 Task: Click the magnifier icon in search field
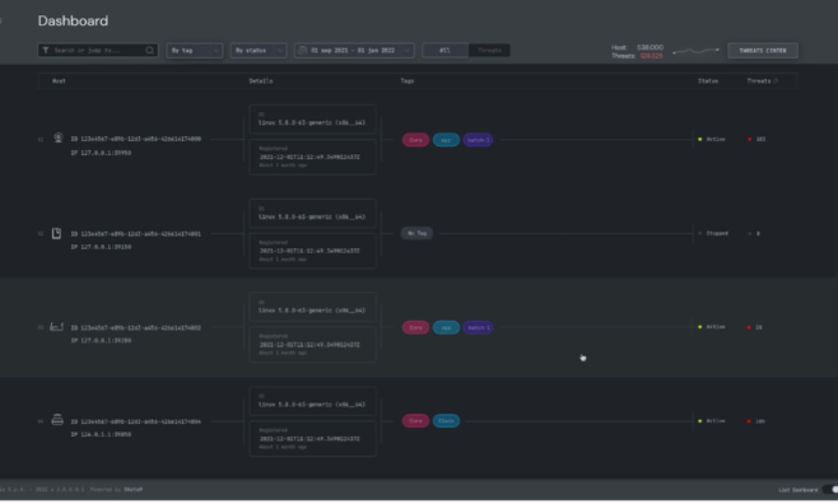click(x=149, y=50)
